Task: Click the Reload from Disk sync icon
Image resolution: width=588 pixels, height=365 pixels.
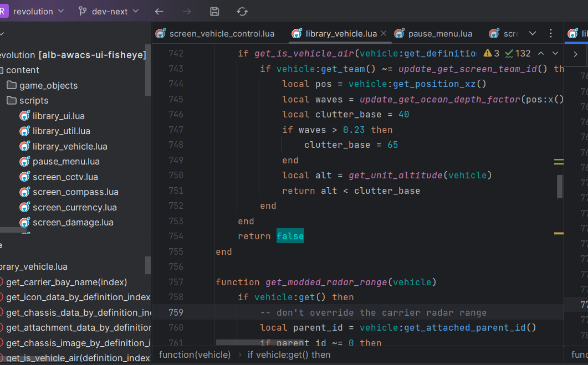Action: point(242,12)
